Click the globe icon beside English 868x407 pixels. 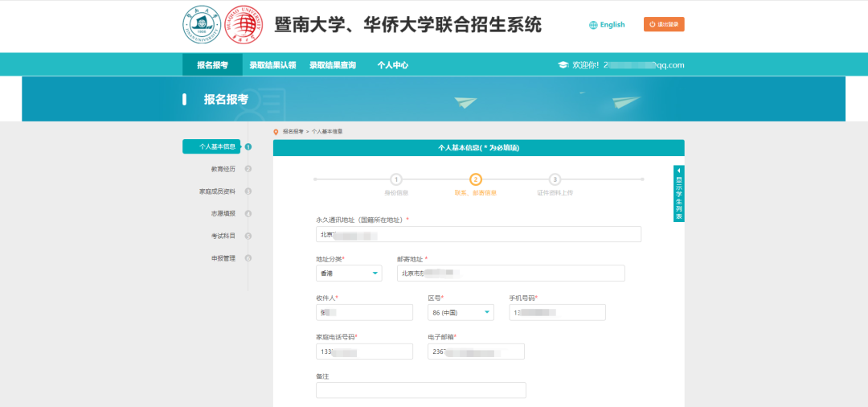click(593, 25)
